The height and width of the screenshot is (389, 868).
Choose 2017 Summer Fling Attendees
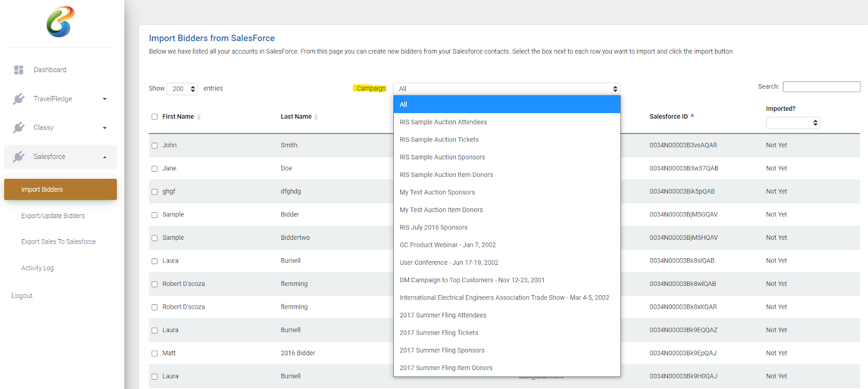click(x=507, y=315)
